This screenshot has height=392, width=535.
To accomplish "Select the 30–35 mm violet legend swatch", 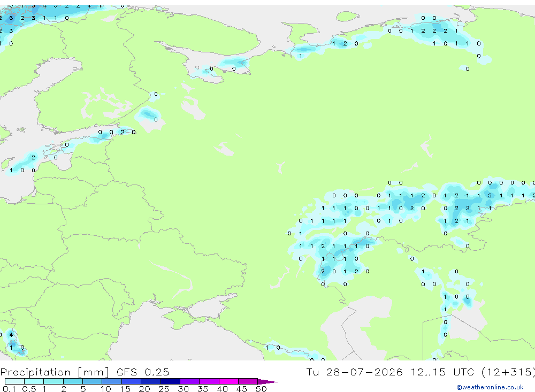I will (x=190, y=381).
